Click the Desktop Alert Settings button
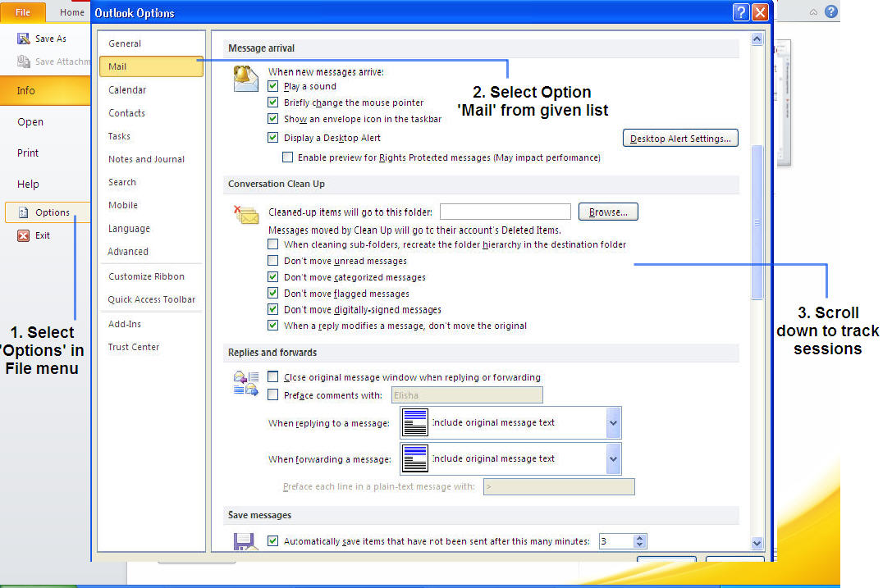Viewport: 892px width, 588px height. 680,139
